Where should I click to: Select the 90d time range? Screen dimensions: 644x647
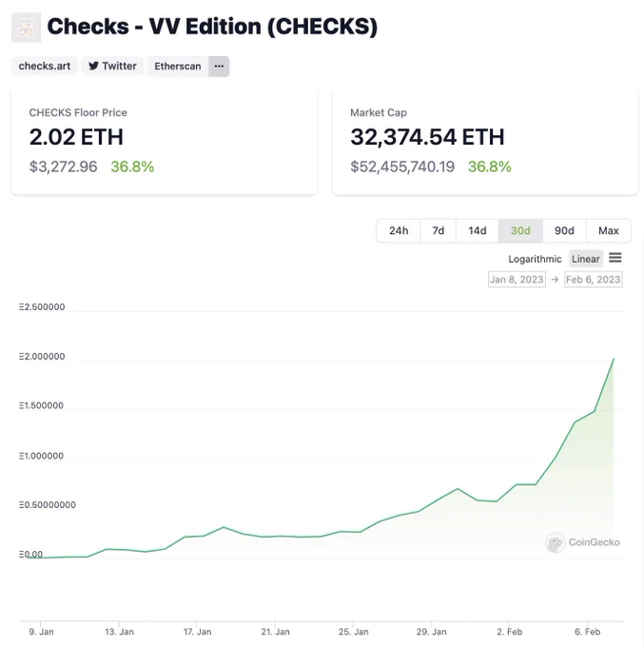[564, 230]
